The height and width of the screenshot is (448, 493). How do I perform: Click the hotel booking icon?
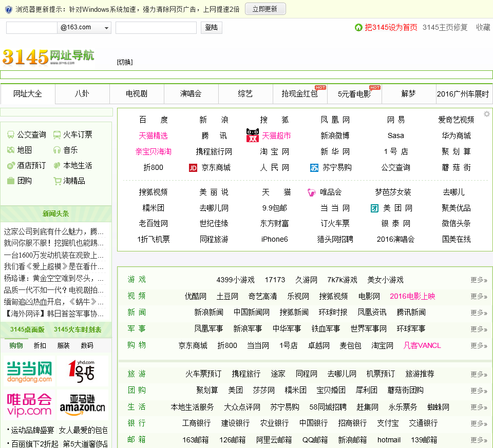tap(10, 166)
